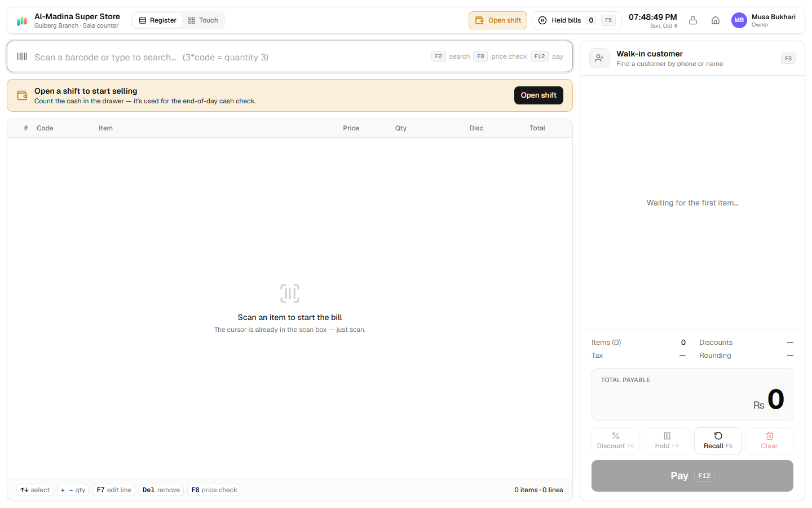The height and width of the screenshot is (508, 812).
Task: Click the 0 items · 0 lines counter
Action: click(539, 490)
